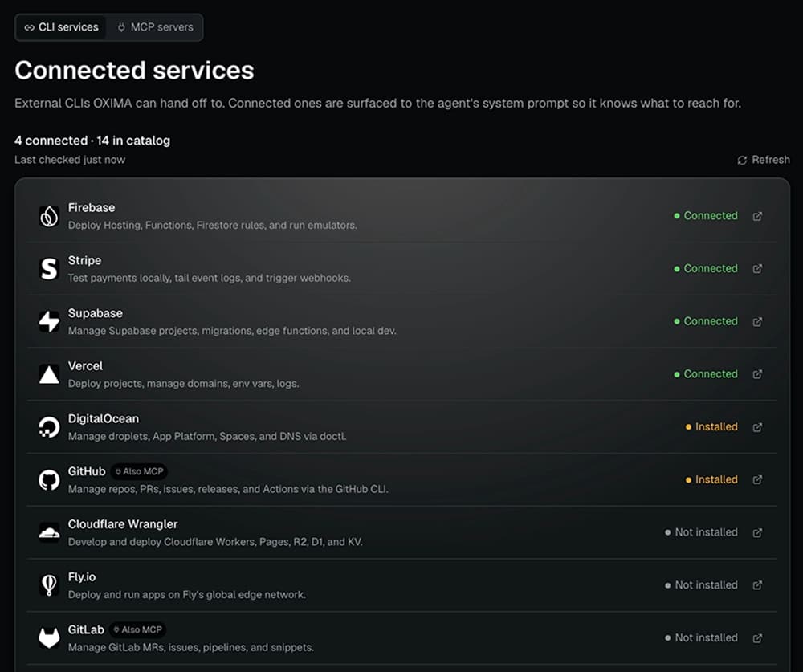The image size is (803, 672).
Task: Select the Fly.io service name
Action: (82, 576)
